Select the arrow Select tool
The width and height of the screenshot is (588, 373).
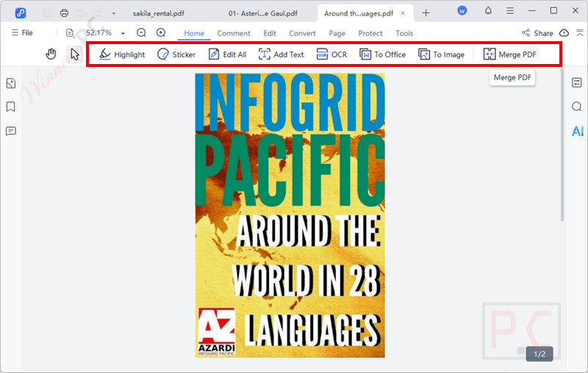(x=75, y=54)
